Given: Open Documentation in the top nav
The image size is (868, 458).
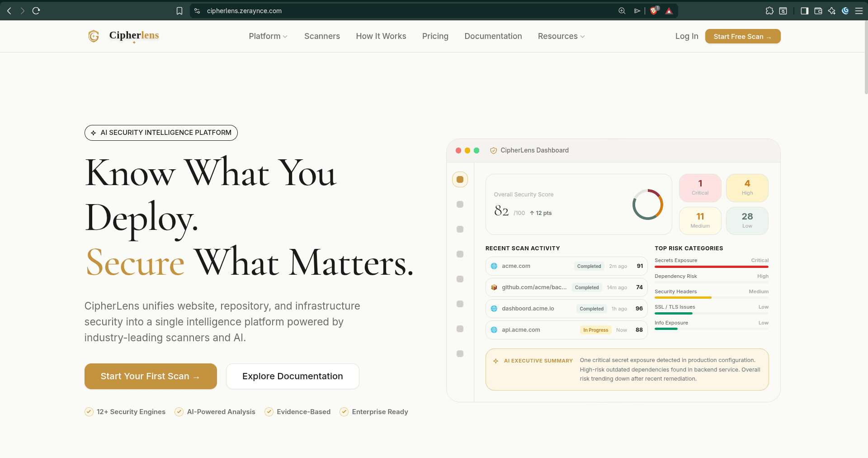Looking at the screenshot, I should pyautogui.click(x=493, y=36).
